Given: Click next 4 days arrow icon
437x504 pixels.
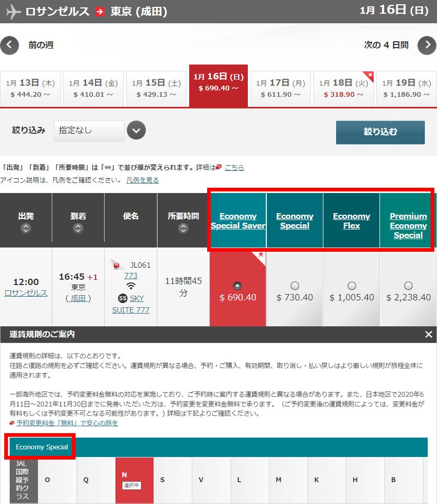Looking at the screenshot, I should 426,45.
